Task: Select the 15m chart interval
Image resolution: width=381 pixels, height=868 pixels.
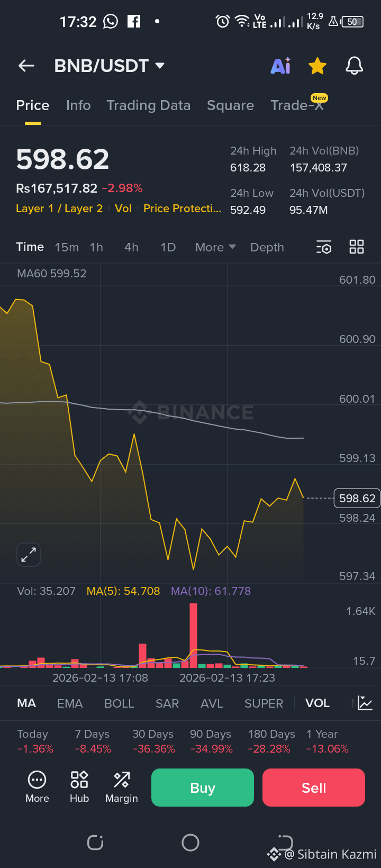Action: [67, 247]
